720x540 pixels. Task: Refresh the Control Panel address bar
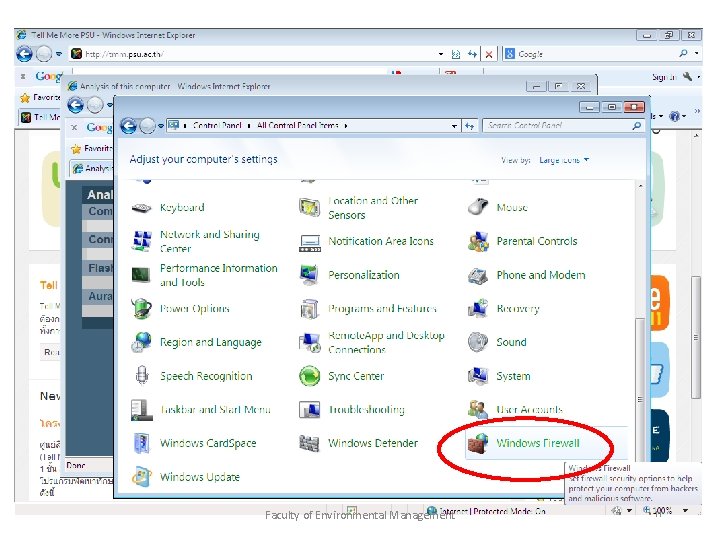pyautogui.click(x=469, y=126)
